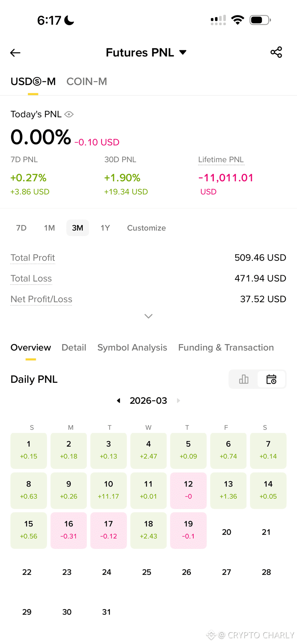
Task: Select the red March 16 cell
Action: (x=69, y=530)
